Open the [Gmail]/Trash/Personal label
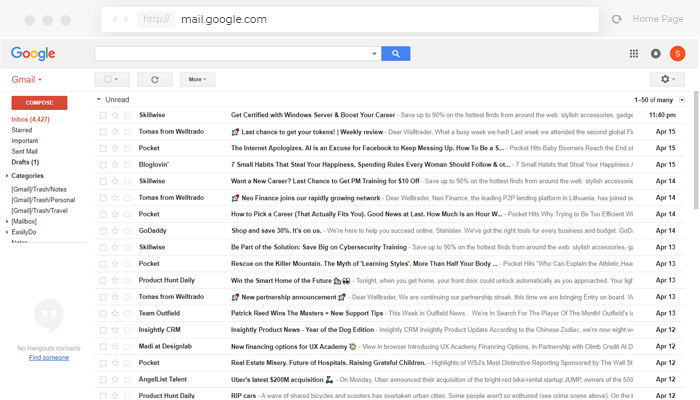Screen dimensions: 700x400 point(43,200)
